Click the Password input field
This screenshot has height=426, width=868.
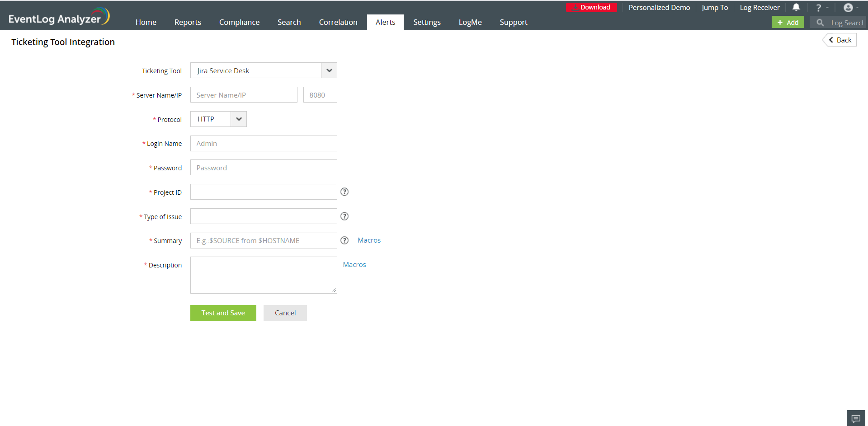pyautogui.click(x=264, y=168)
